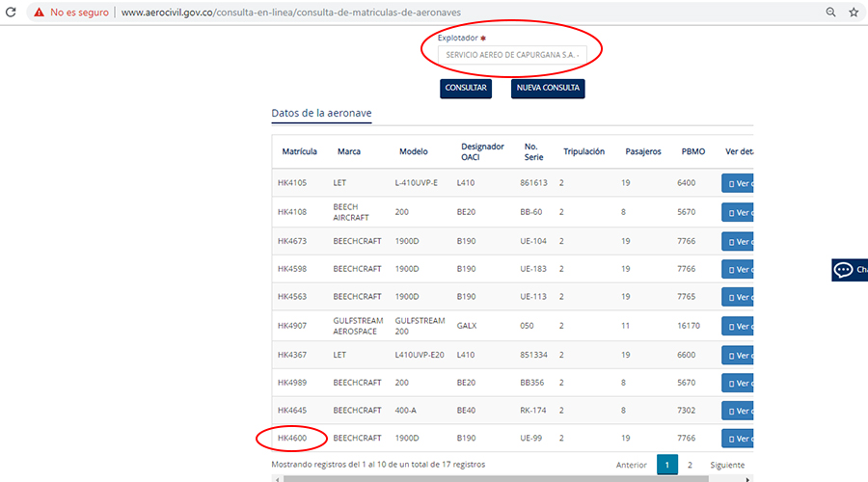Image resolution: width=868 pixels, height=482 pixels.
Task: Click the PBMO value 6400
Action: pyautogui.click(x=687, y=182)
